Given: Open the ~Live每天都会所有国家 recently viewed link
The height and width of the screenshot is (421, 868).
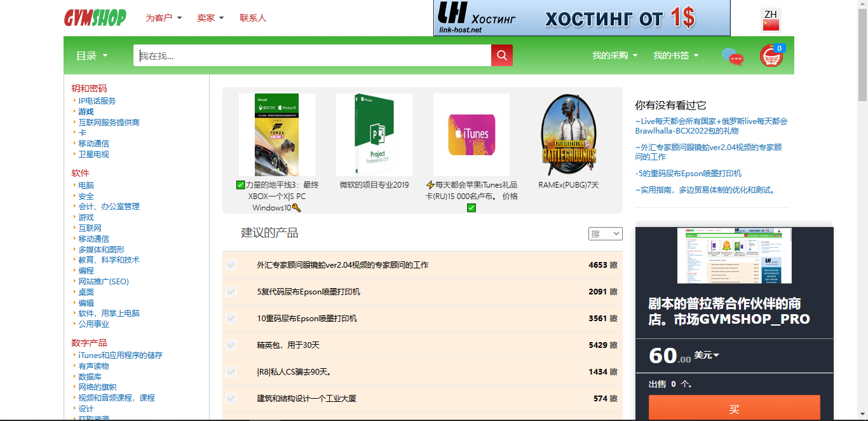Looking at the screenshot, I should (x=711, y=126).
